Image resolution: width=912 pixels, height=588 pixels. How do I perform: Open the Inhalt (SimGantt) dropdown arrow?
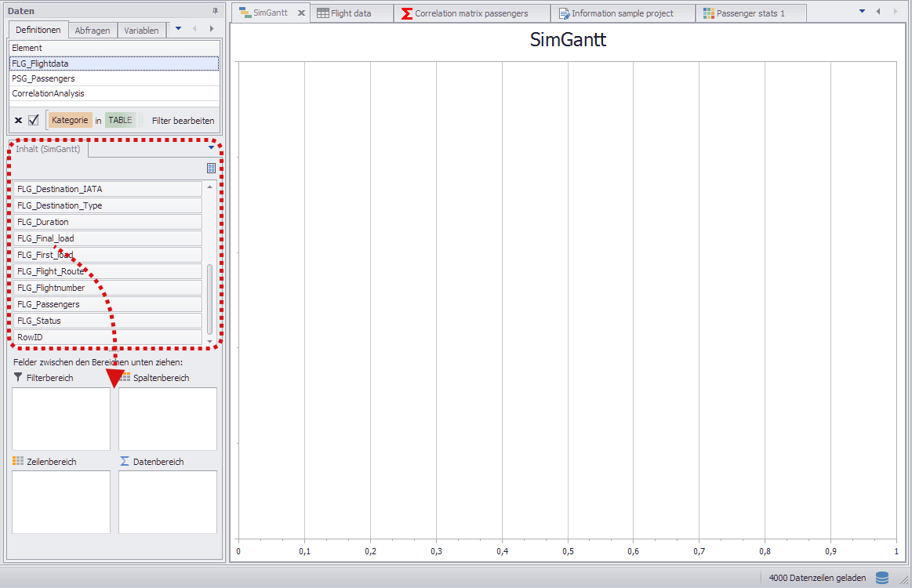[210, 148]
